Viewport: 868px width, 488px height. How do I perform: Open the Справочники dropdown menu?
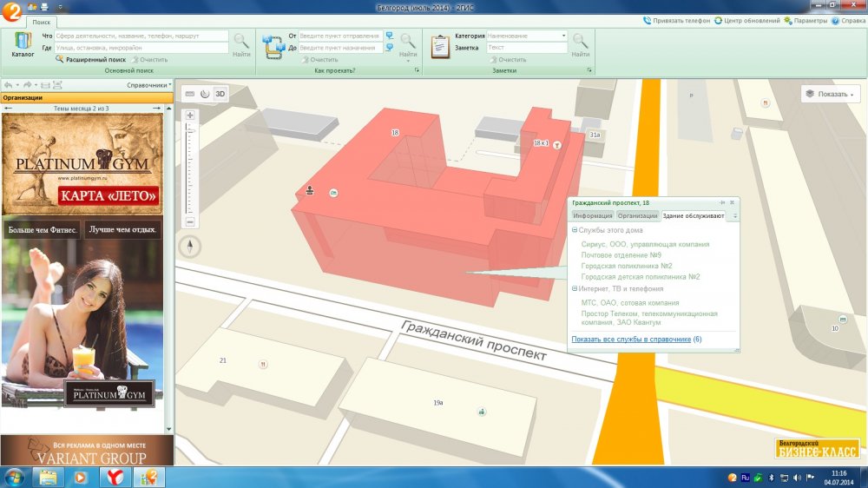(148, 85)
